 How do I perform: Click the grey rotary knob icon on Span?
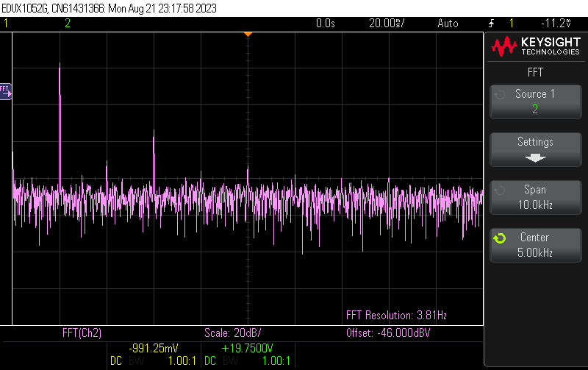coord(500,191)
